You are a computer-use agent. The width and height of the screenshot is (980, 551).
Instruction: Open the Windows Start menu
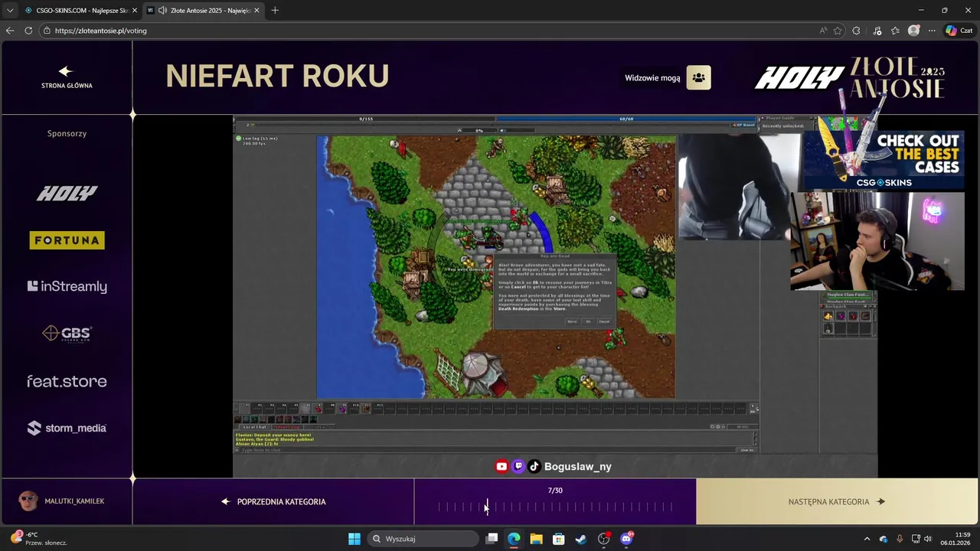[354, 539]
